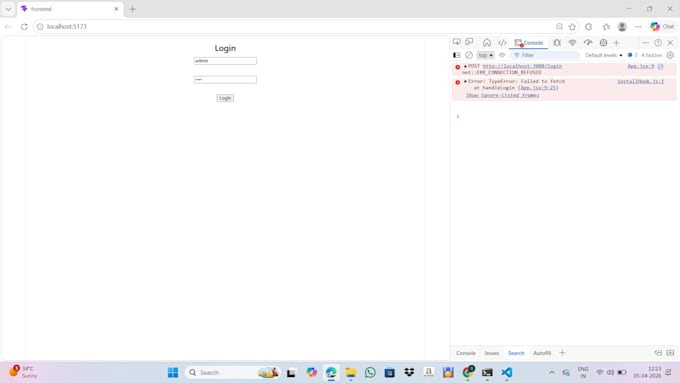Toggle the console sidebar
Viewport: 680px width, 383px height.
coord(457,55)
